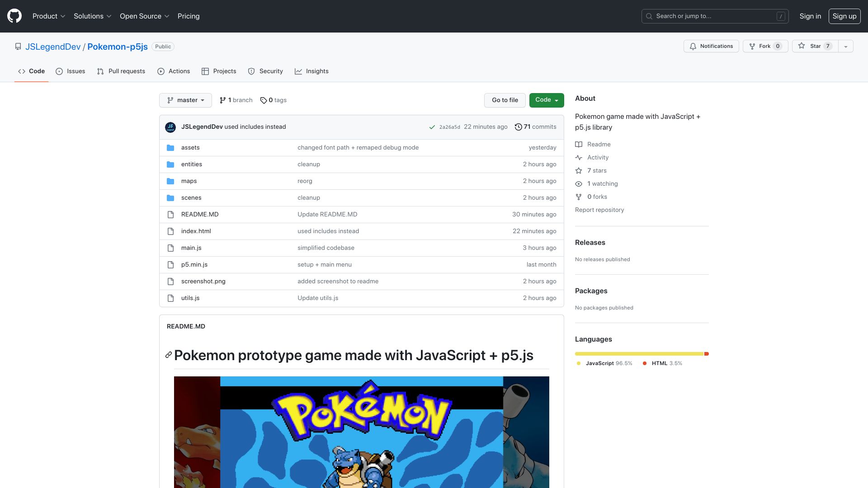Switch to the Projects tab
Image resolution: width=868 pixels, height=488 pixels.
pyautogui.click(x=219, y=71)
